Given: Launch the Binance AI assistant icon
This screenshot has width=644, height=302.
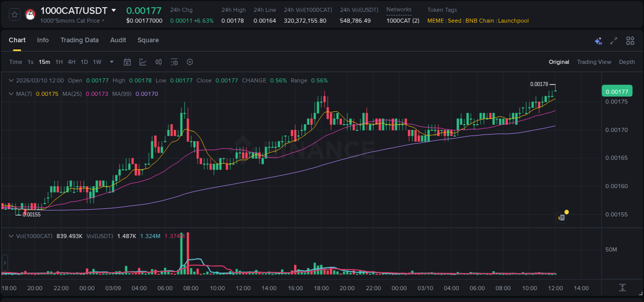Looking at the screenshot, I should coord(598,41).
